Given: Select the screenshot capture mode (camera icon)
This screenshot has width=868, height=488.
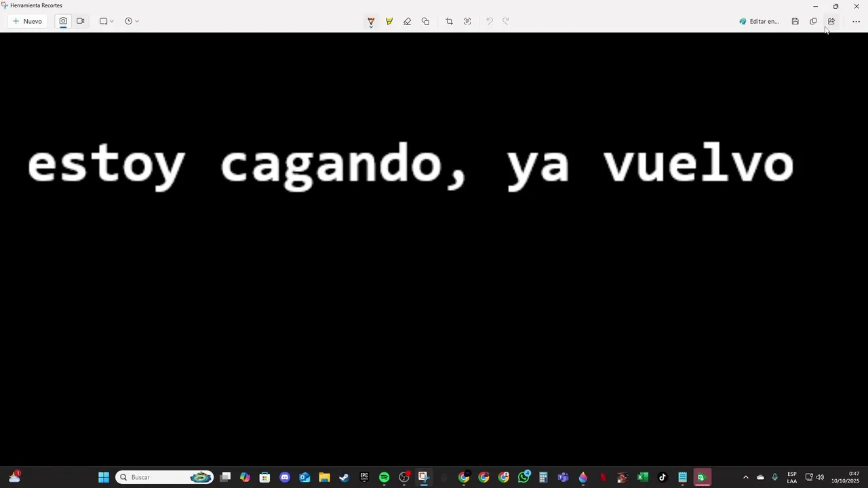Looking at the screenshot, I should pos(63,21).
